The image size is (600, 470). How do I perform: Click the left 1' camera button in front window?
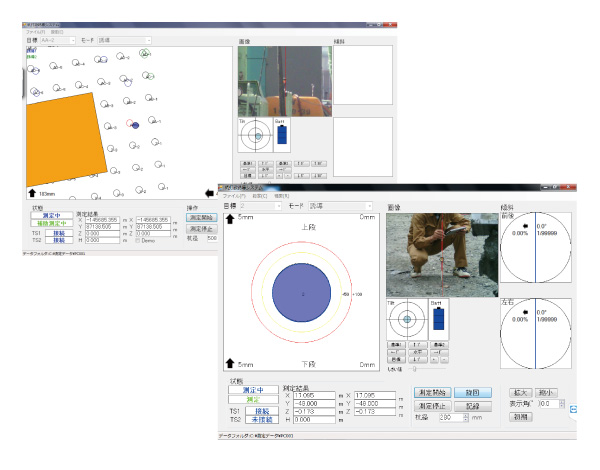[396, 352]
